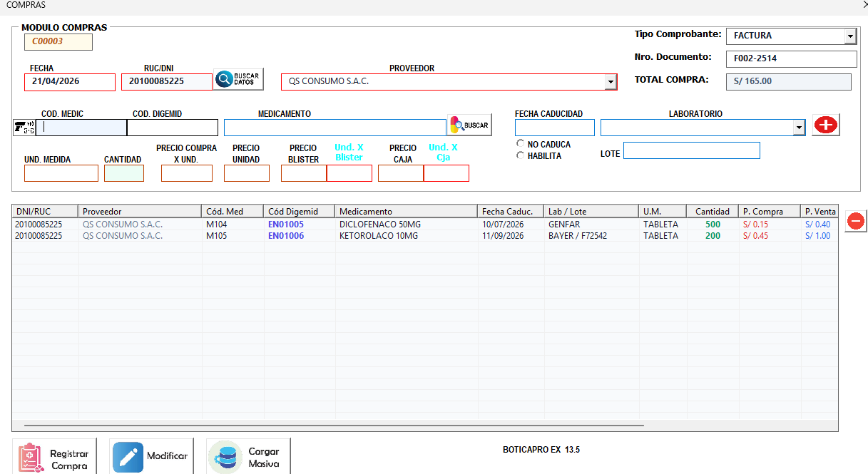This screenshot has width=868, height=474.
Task: Click the U.M. column header
Action: click(x=663, y=212)
